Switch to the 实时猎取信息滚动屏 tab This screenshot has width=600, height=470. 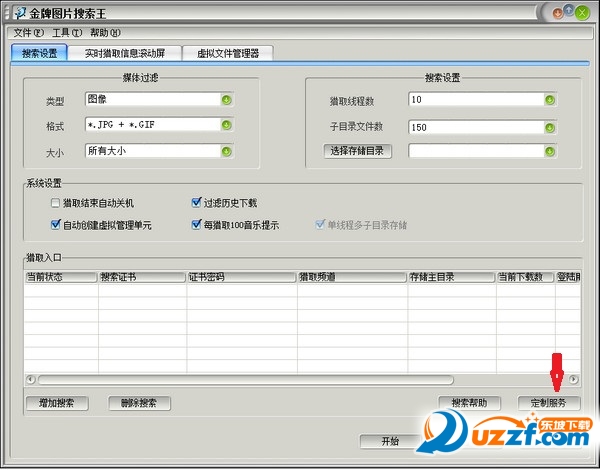(x=125, y=53)
